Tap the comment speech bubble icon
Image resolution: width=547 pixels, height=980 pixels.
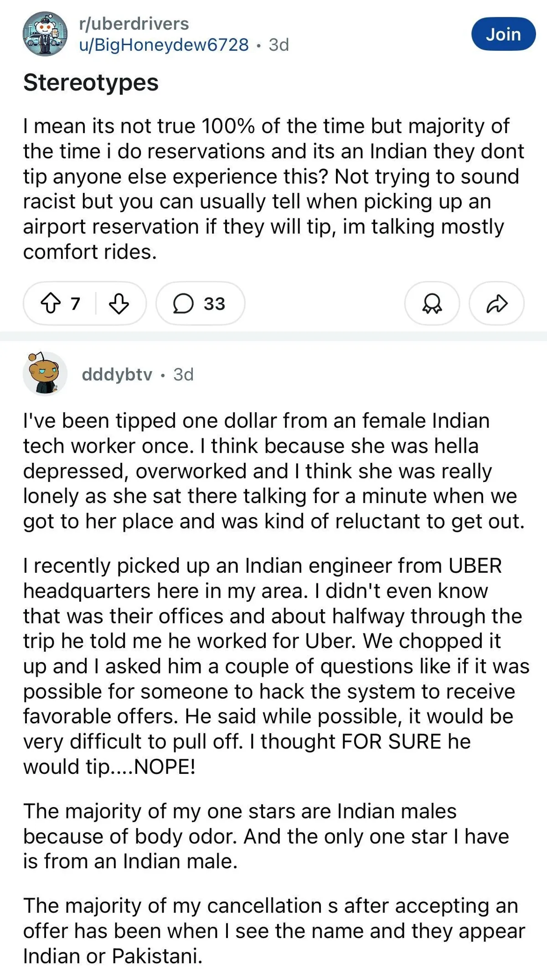183,303
